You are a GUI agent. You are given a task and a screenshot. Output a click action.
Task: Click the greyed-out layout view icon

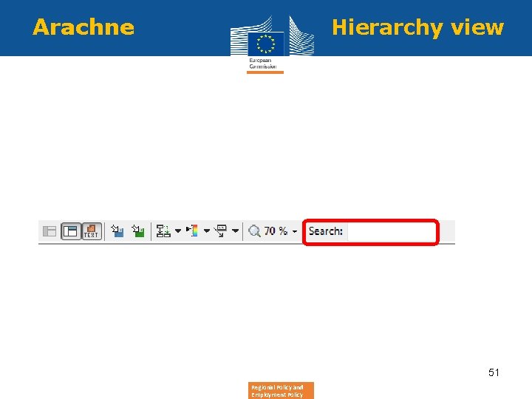[50, 231]
